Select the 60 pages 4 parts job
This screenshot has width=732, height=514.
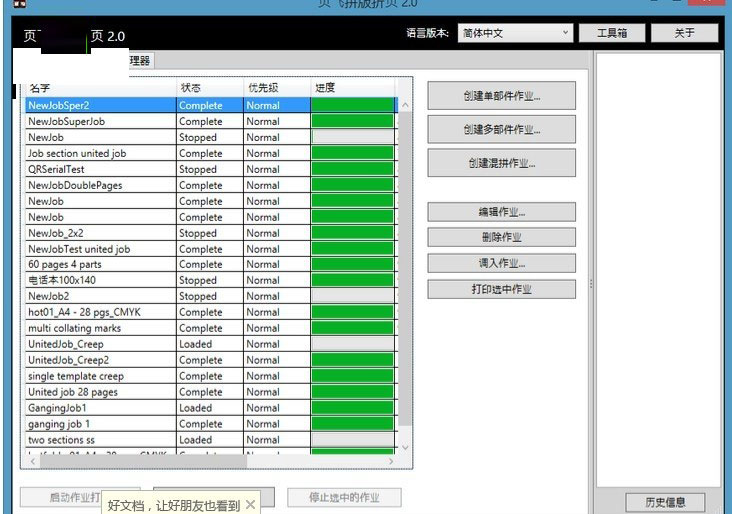coord(210,264)
